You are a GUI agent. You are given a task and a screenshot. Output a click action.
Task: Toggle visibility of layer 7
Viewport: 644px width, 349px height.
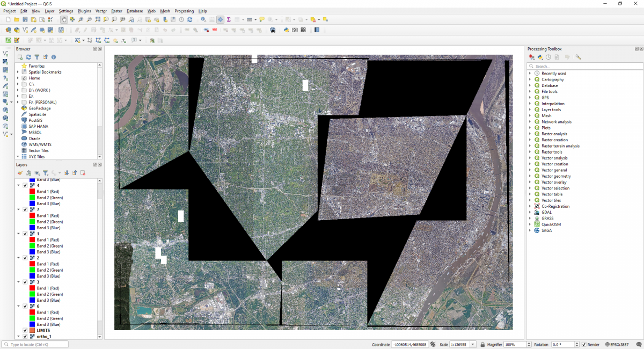25,209
